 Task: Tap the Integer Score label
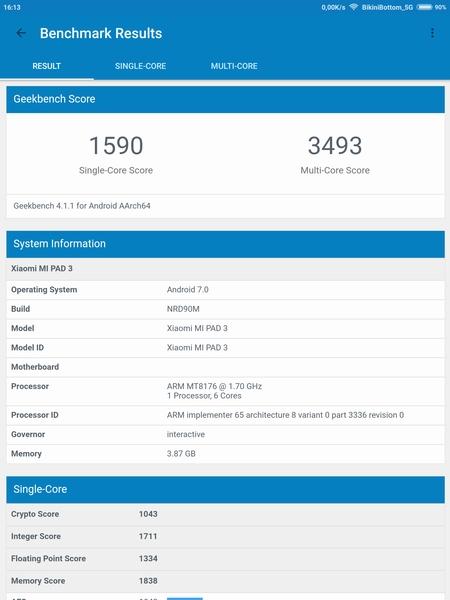click(x=36, y=536)
